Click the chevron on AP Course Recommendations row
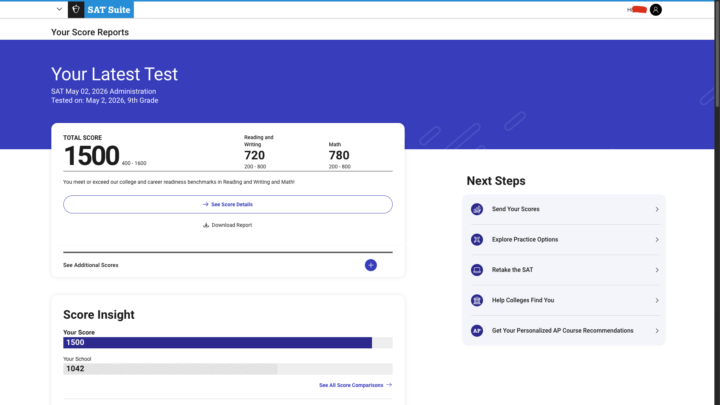The height and width of the screenshot is (405, 720). point(657,331)
